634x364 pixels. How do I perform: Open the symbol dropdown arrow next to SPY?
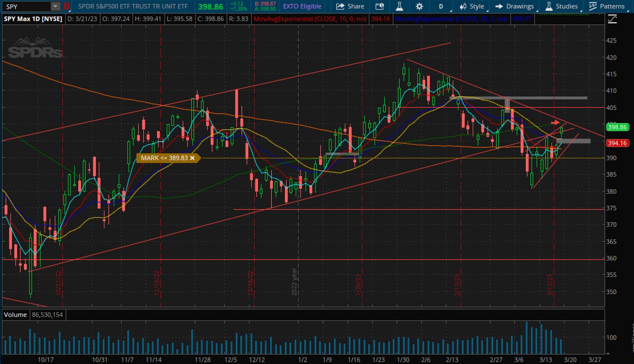tap(55, 6)
